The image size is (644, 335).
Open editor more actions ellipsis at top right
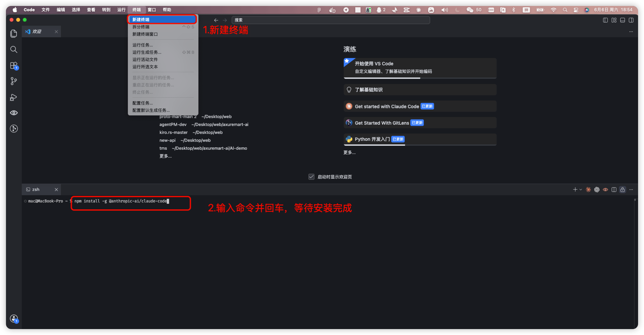pyautogui.click(x=631, y=32)
